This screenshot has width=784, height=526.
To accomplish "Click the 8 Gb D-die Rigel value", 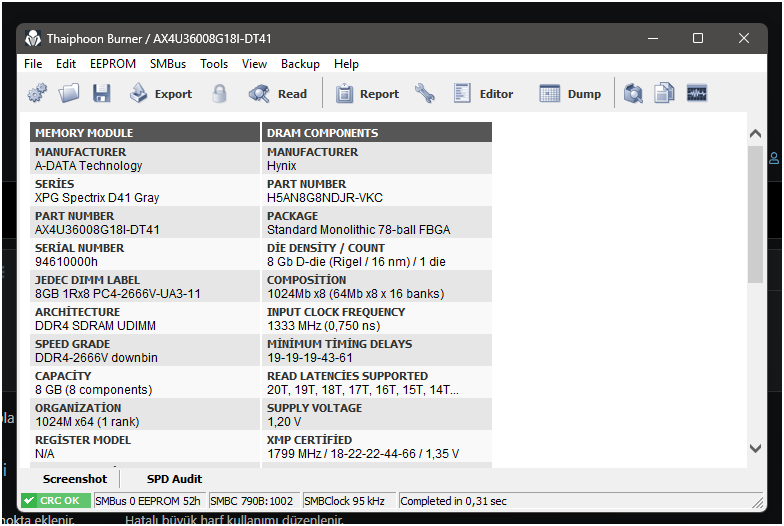I will coord(356,262).
